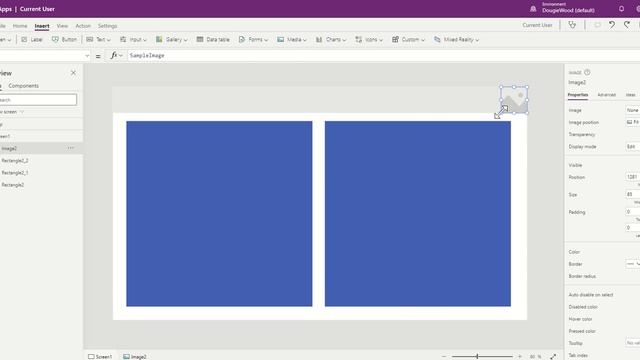Click the App checker stethoscope icon
This screenshot has height=360, width=640.
[572, 25]
